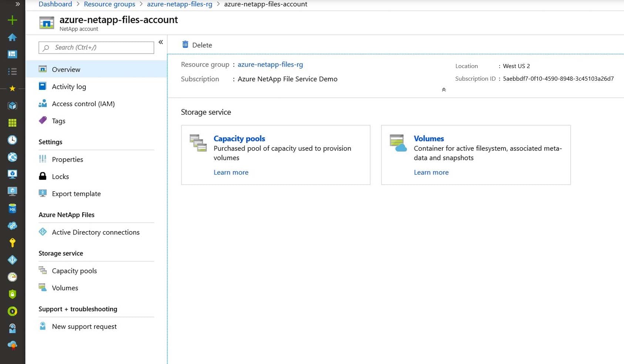Open Create a resource with the plus icon
624x364 pixels.
click(12, 20)
